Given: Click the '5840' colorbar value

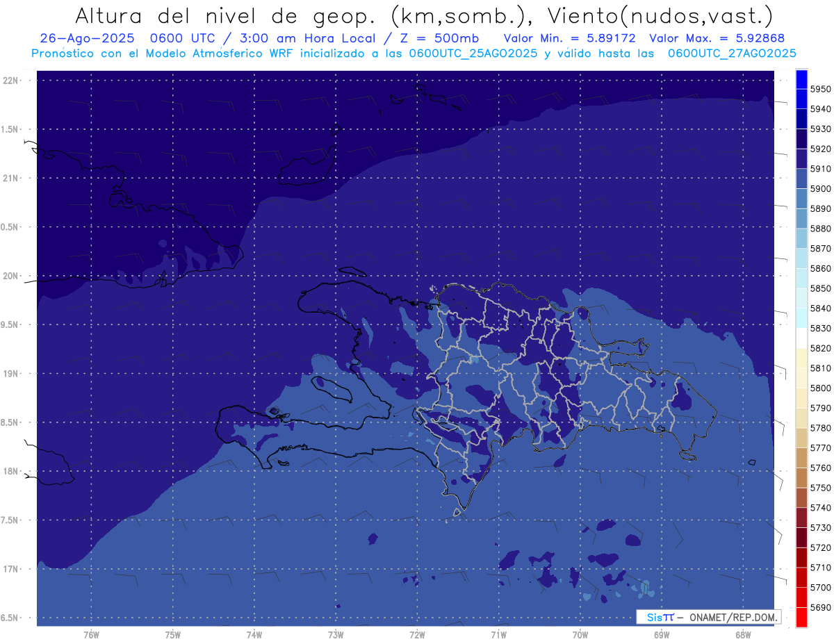Looking at the screenshot, I should [820, 308].
